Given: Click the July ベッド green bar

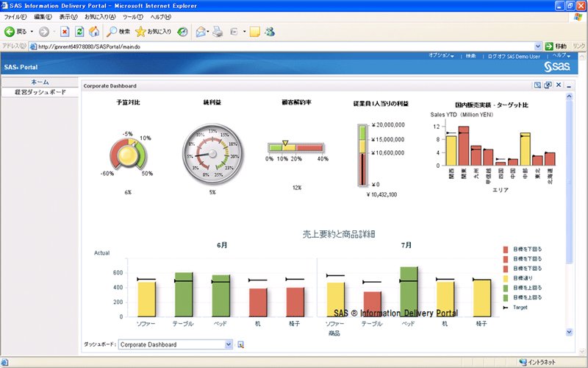Looking at the screenshot, I should 409,291.
